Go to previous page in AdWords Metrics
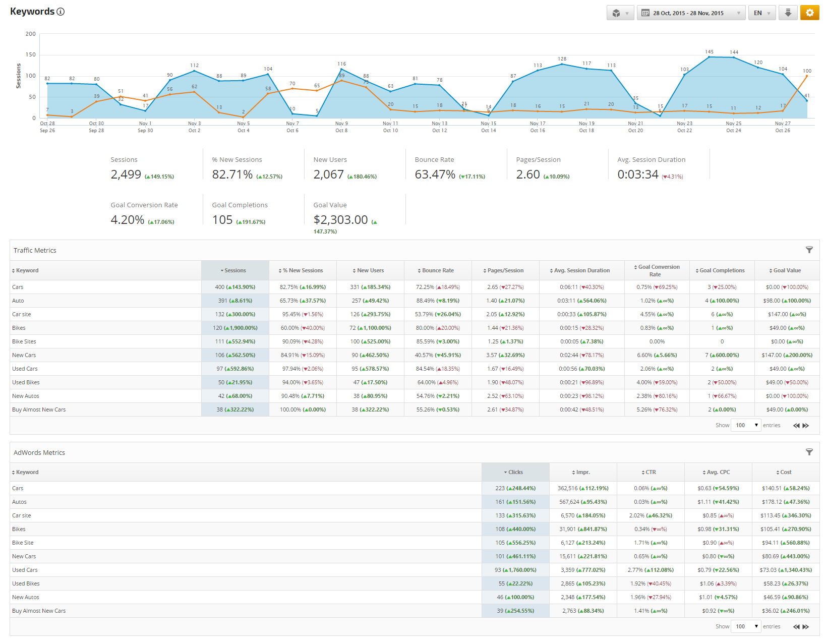The image size is (825, 644). tap(796, 627)
